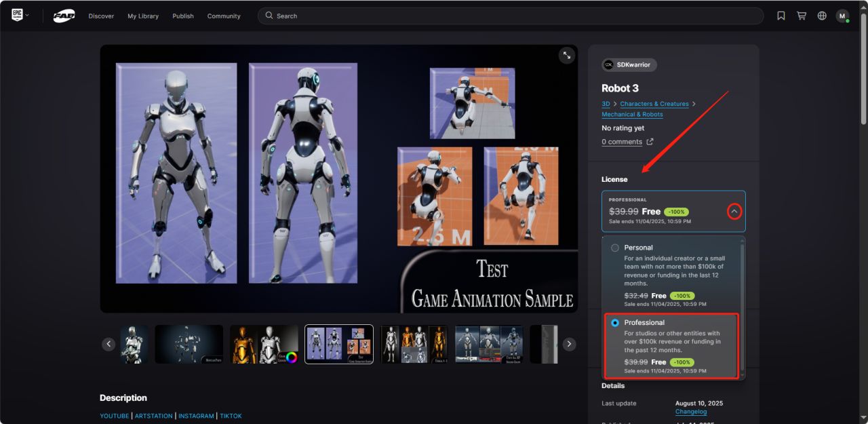Viewport: 868px width, 424px height.
Task: Click the Details heading
Action: coord(613,385)
